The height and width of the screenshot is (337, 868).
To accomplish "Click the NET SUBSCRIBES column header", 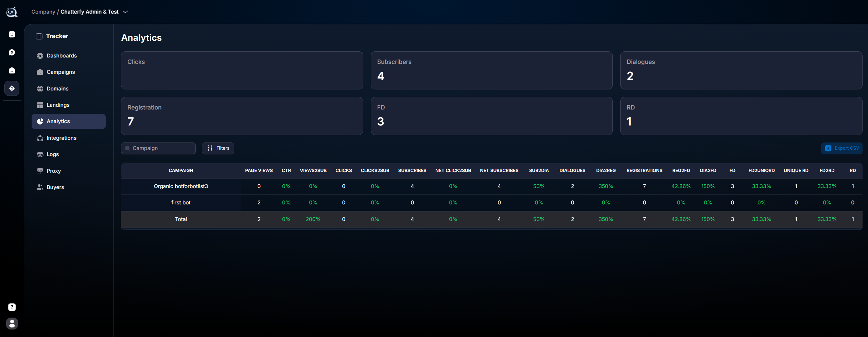I will (x=499, y=171).
